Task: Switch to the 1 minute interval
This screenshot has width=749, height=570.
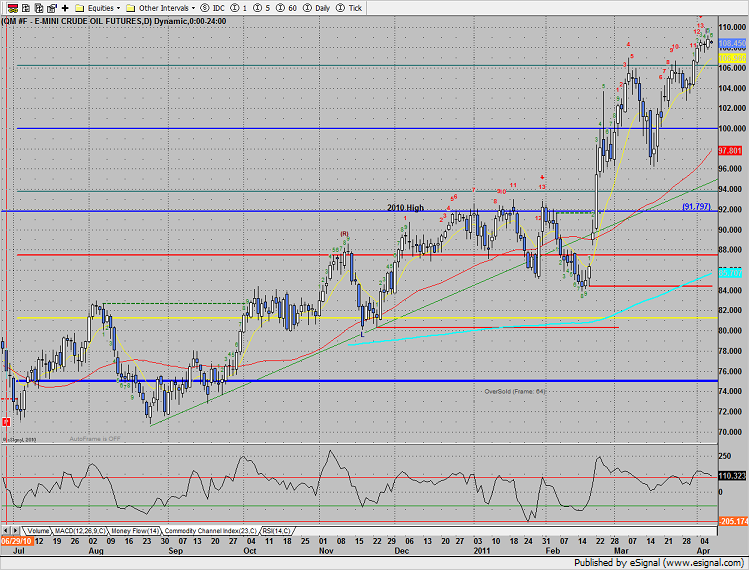Action: [239, 8]
